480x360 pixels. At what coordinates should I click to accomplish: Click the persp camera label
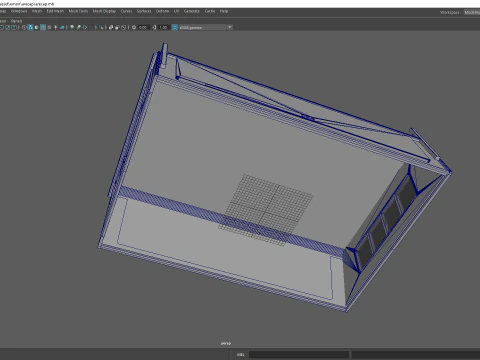click(226, 343)
